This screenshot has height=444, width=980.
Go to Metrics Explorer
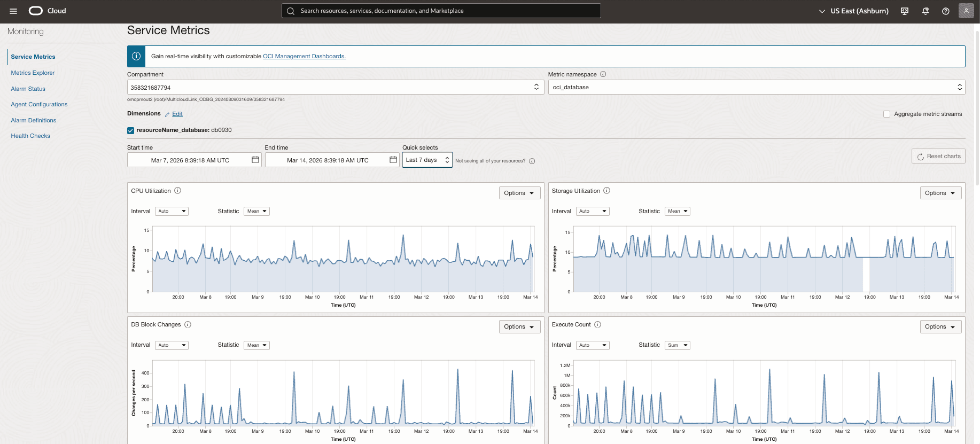point(33,73)
